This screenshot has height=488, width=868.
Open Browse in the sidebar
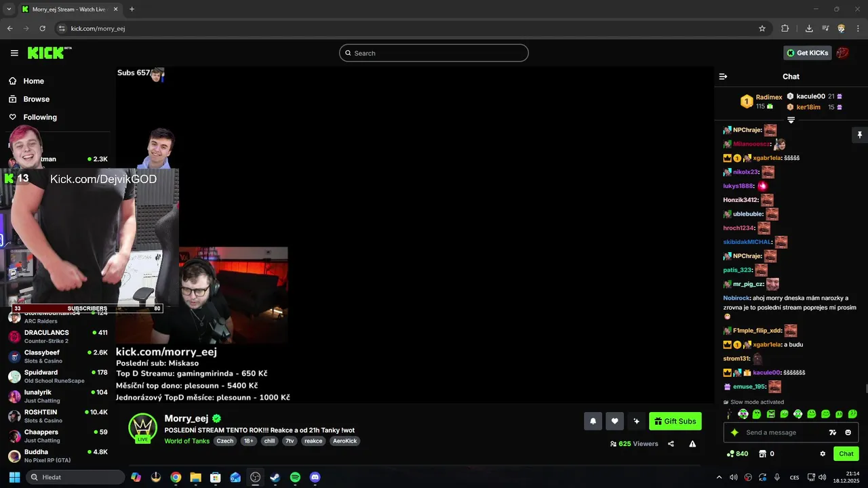36,99
